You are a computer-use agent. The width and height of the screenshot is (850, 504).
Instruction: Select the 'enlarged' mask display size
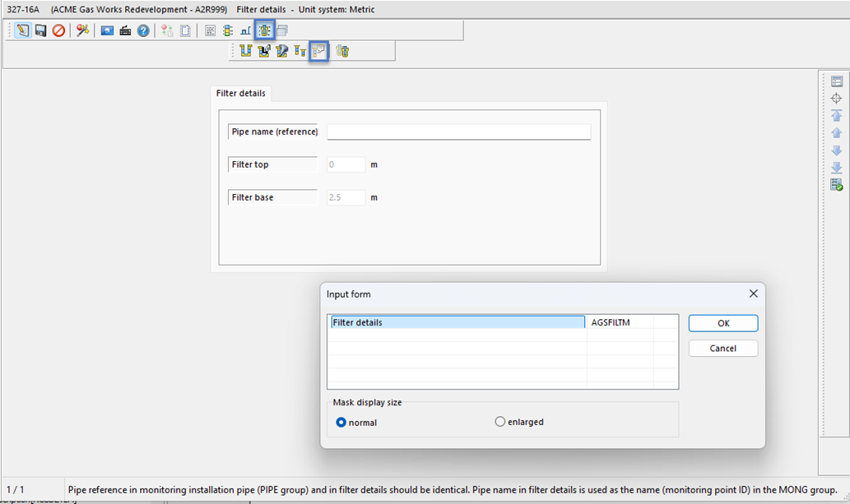[500, 422]
